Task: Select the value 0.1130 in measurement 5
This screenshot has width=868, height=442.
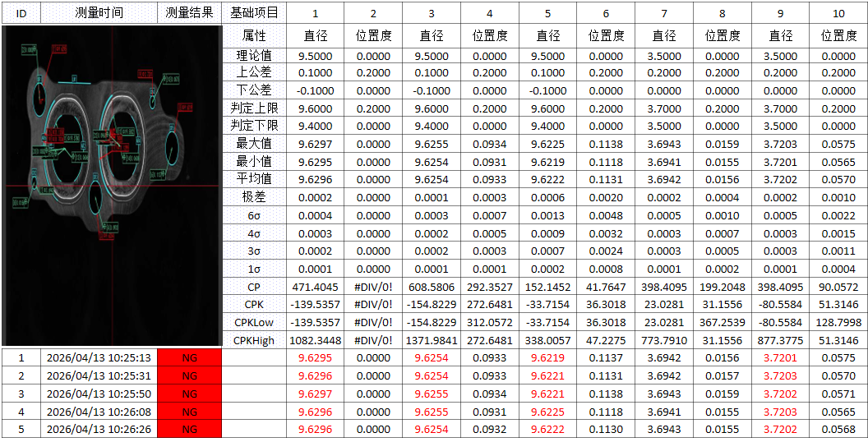Action: click(x=606, y=429)
